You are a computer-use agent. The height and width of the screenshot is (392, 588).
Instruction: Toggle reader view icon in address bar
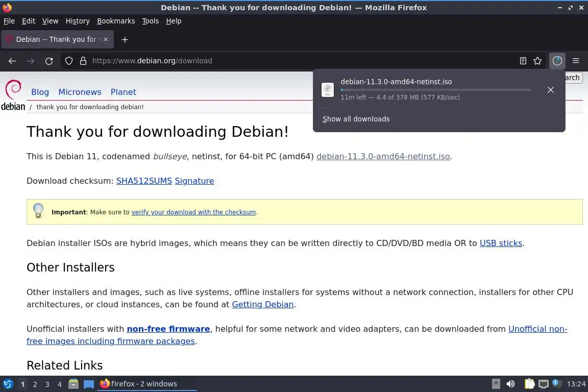[x=523, y=61]
